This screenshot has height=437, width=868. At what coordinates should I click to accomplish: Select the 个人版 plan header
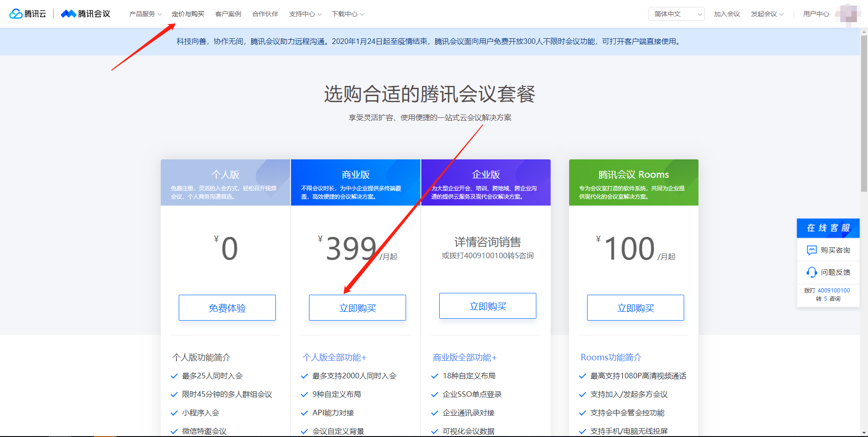pyautogui.click(x=225, y=182)
